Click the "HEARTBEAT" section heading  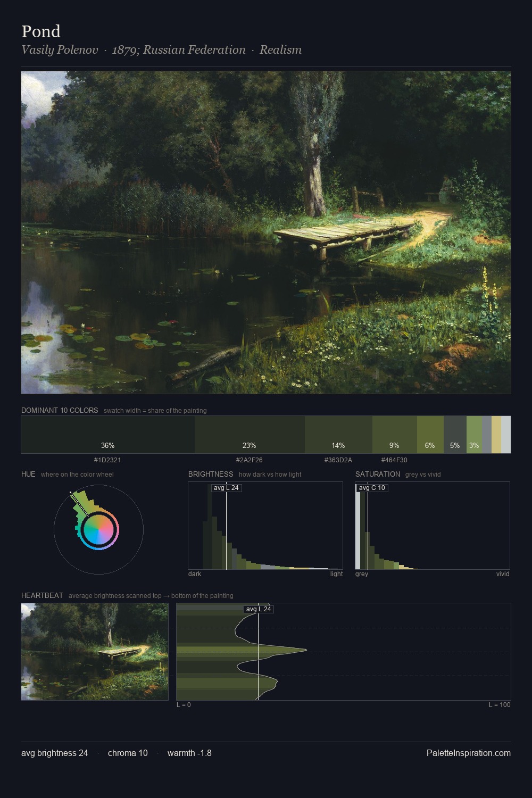(42, 595)
